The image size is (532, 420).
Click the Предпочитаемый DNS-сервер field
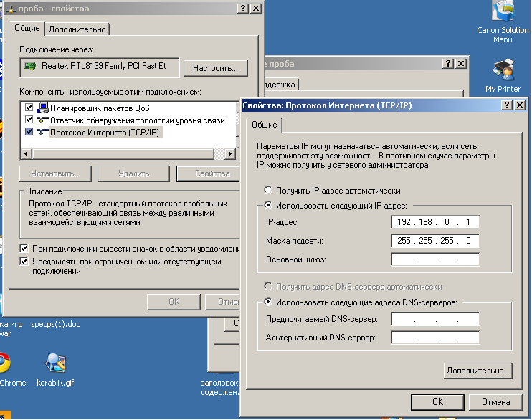434,320
